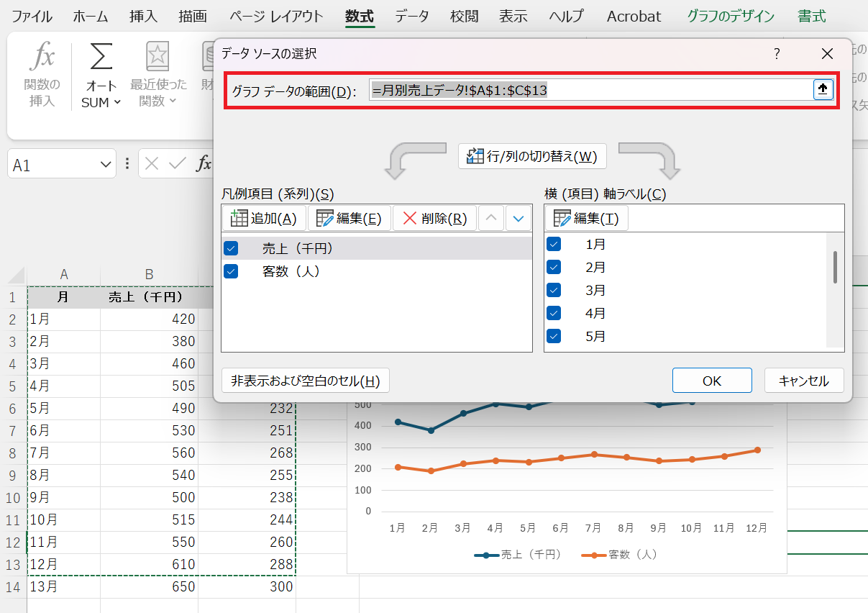Uncheck the 4月 axis label checkbox

554,313
